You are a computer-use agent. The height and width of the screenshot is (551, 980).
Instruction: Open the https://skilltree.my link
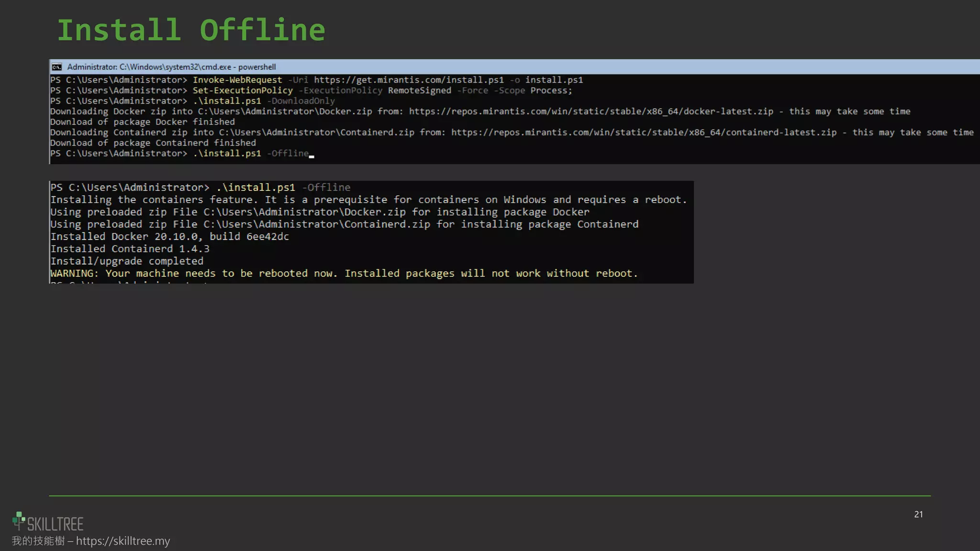pos(123,541)
